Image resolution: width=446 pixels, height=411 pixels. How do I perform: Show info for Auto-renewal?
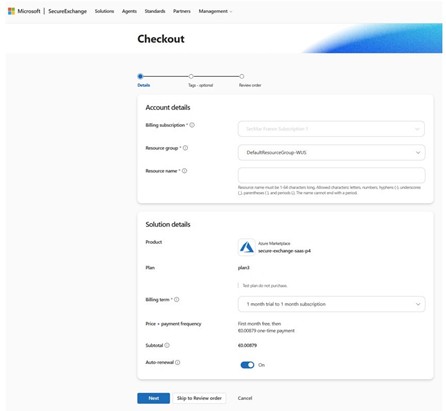tap(178, 362)
